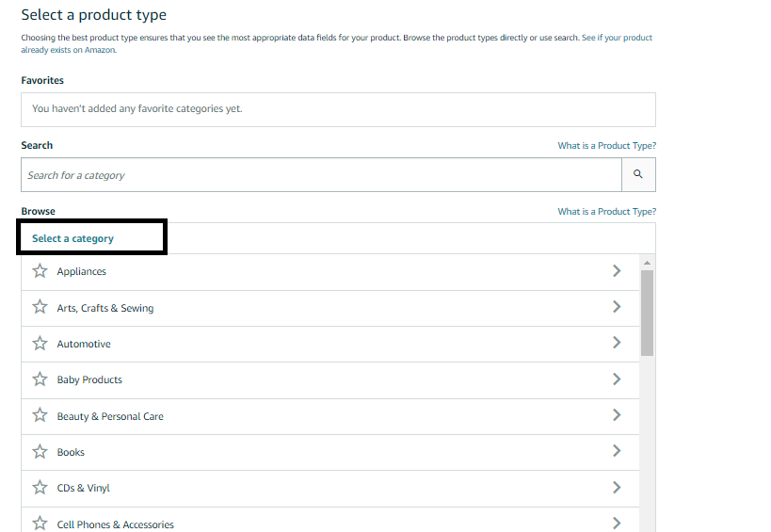Expand the Appliances category chevron
This screenshot has height=532, width=771.
tap(617, 270)
